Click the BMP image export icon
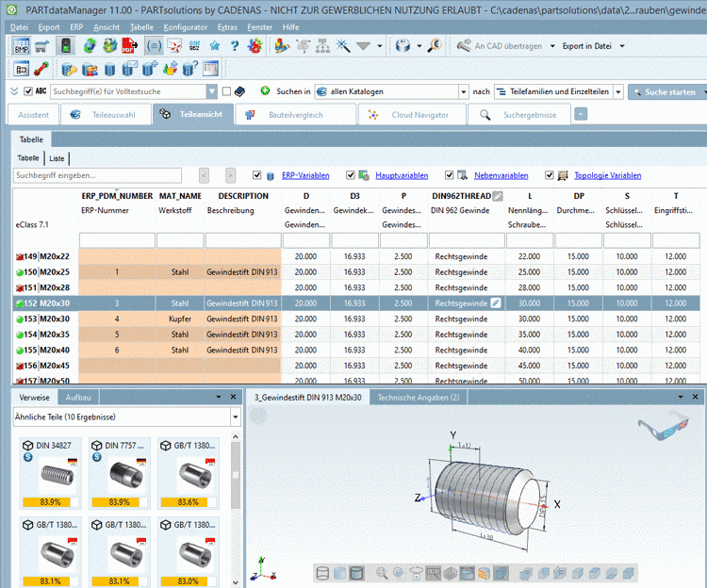The width and height of the screenshot is (707, 588). pos(21,45)
